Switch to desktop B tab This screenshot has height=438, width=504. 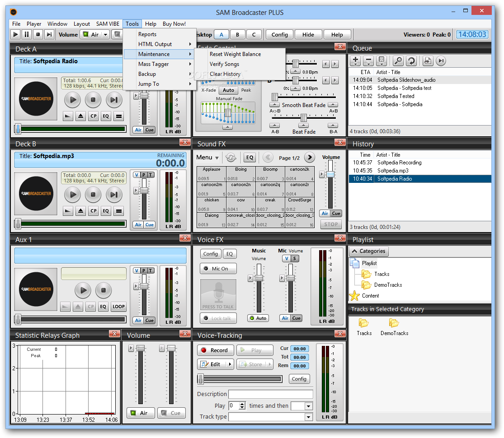238,34
